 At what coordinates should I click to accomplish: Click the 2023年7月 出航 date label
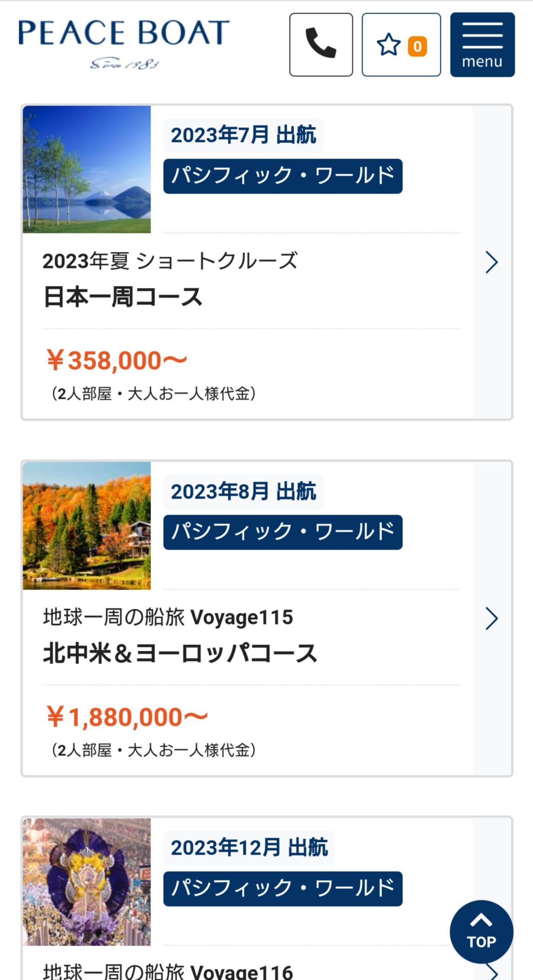[243, 136]
